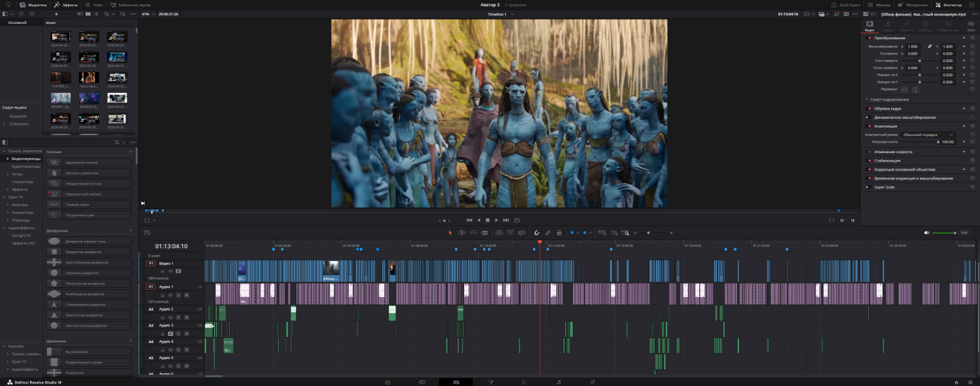Click the blue Marker icon in toolbar

tap(584, 233)
